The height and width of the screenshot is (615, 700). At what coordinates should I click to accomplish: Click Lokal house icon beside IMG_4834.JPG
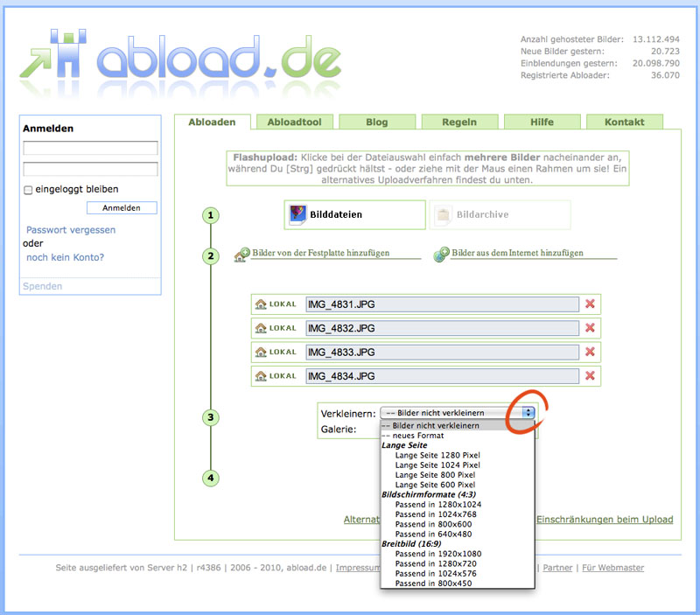click(261, 376)
